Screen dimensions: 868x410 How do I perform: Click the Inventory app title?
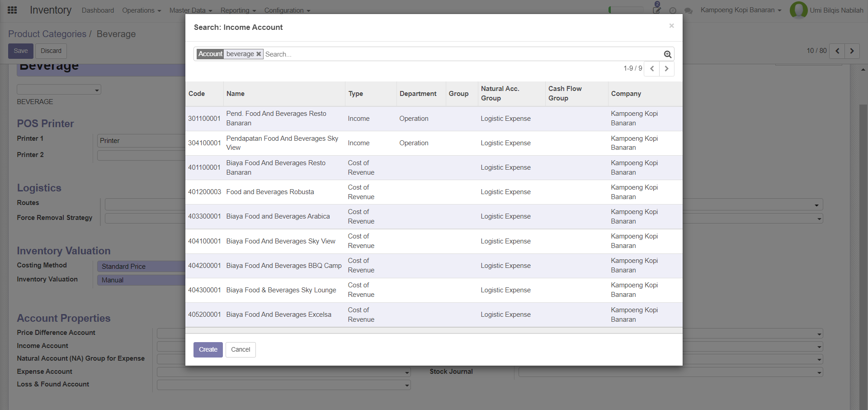point(51,10)
